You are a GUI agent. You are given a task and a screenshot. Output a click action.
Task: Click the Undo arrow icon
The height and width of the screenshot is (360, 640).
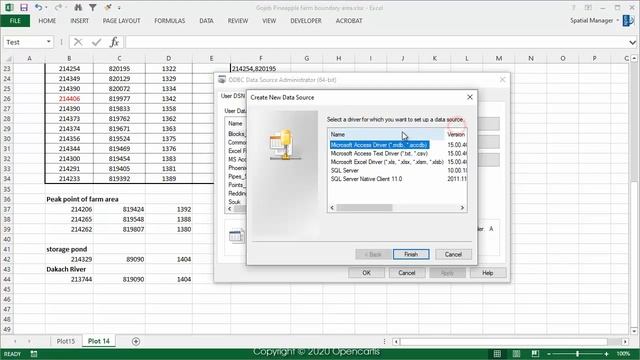tap(38, 7)
